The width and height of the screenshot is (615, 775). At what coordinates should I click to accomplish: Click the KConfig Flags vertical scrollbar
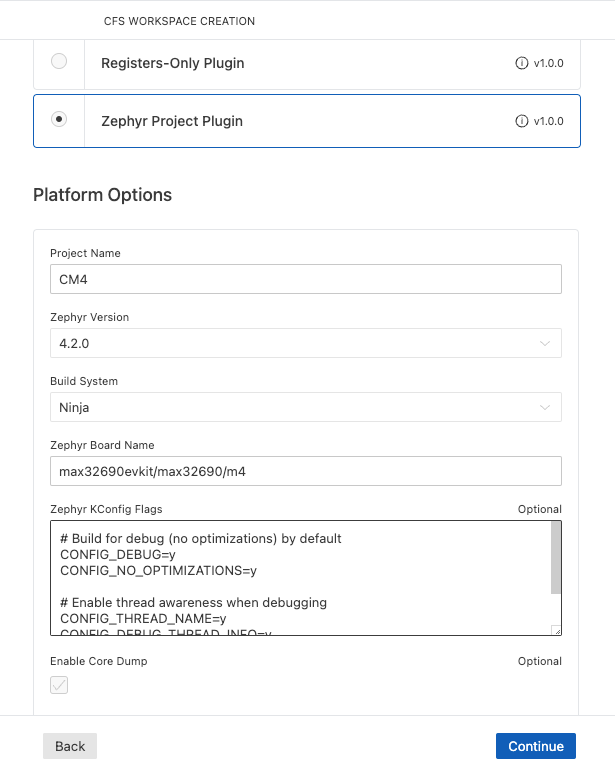click(556, 560)
